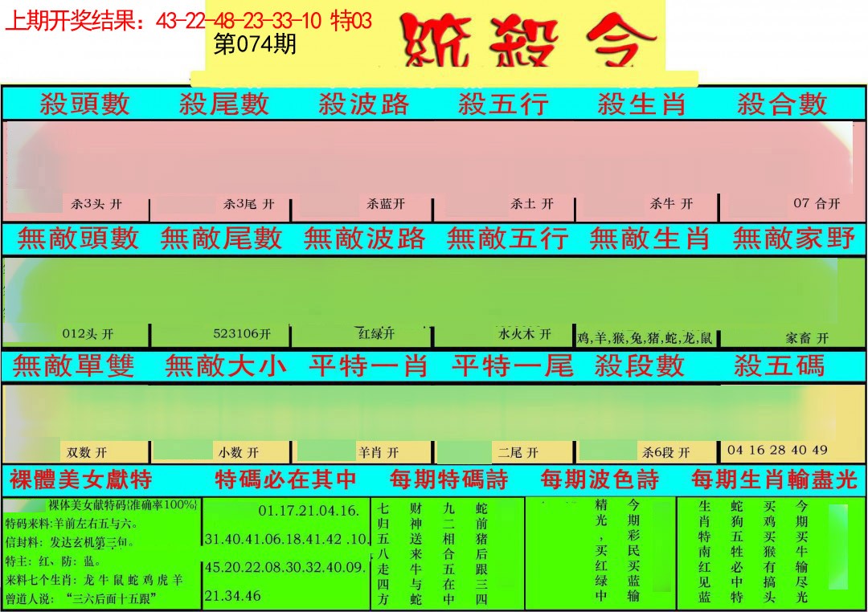Click the 羊肖 开 cell
868x612 pixels.
378,453
